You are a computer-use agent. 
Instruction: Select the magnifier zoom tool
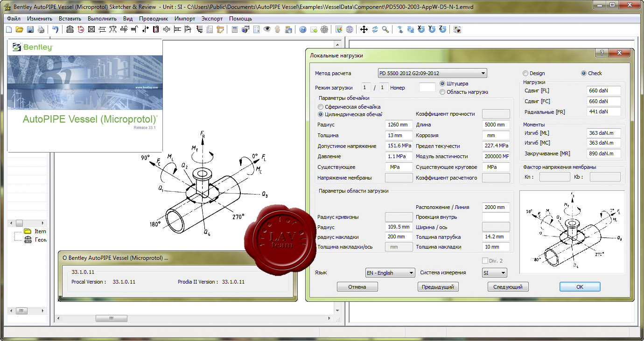tap(385, 29)
